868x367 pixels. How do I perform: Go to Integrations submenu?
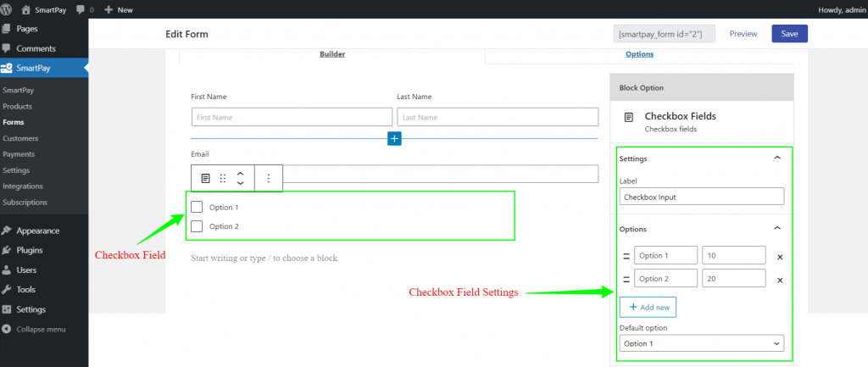tap(23, 186)
